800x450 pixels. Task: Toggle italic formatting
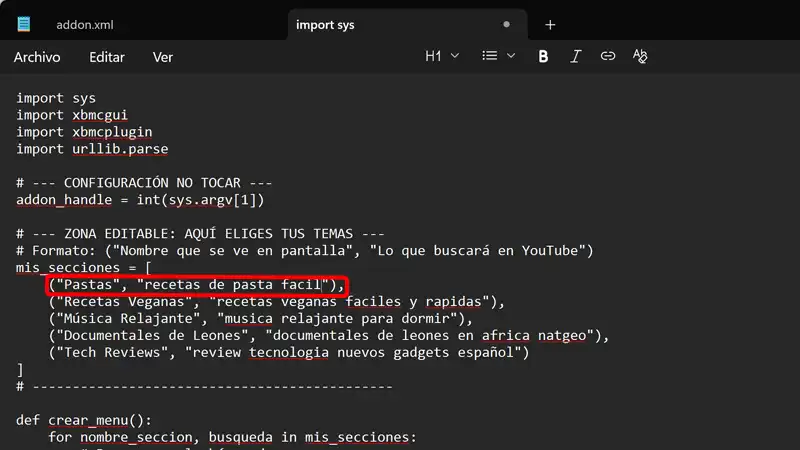coord(575,57)
